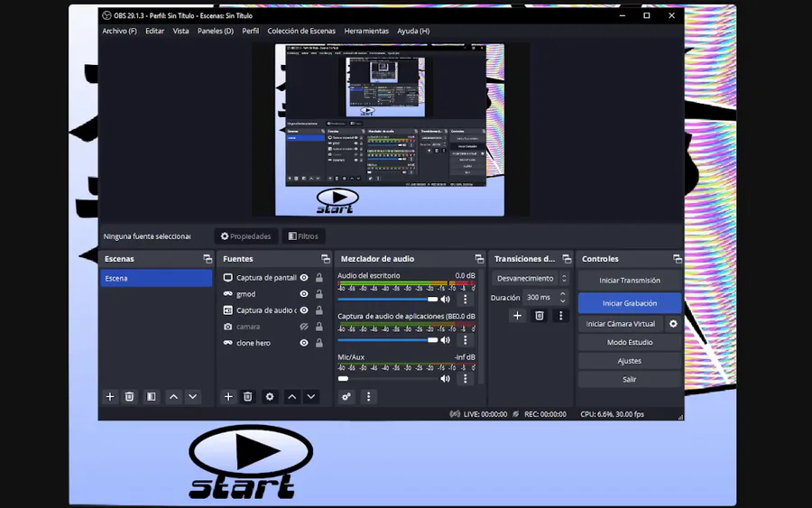Remove selected source with trash icon
This screenshot has height=508, width=812.
pyautogui.click(x=247, y=397)
